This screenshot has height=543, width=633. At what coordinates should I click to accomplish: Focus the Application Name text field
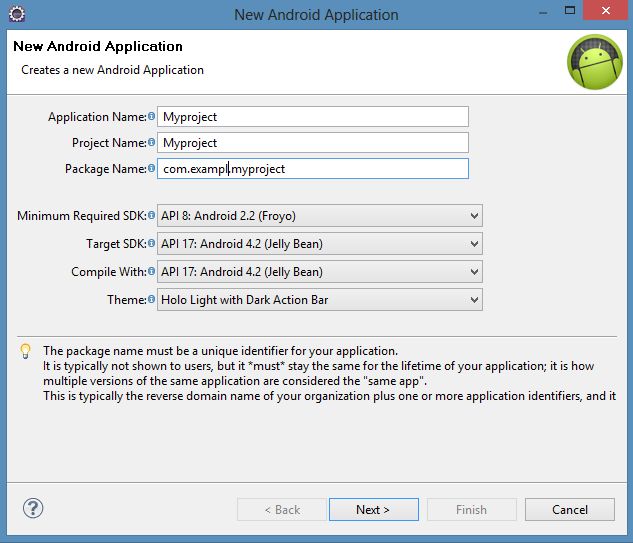tap(313, 117)
